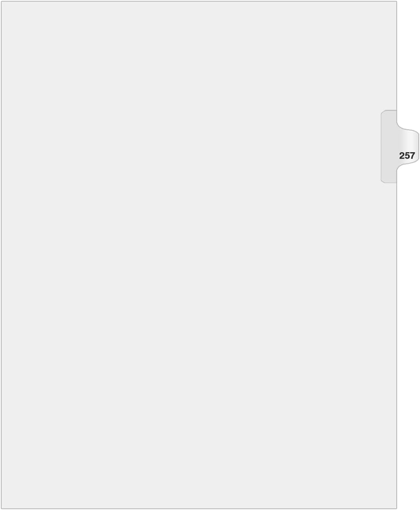
Task: Click the gray reinforced strip beside the tab
Action: 389,146
